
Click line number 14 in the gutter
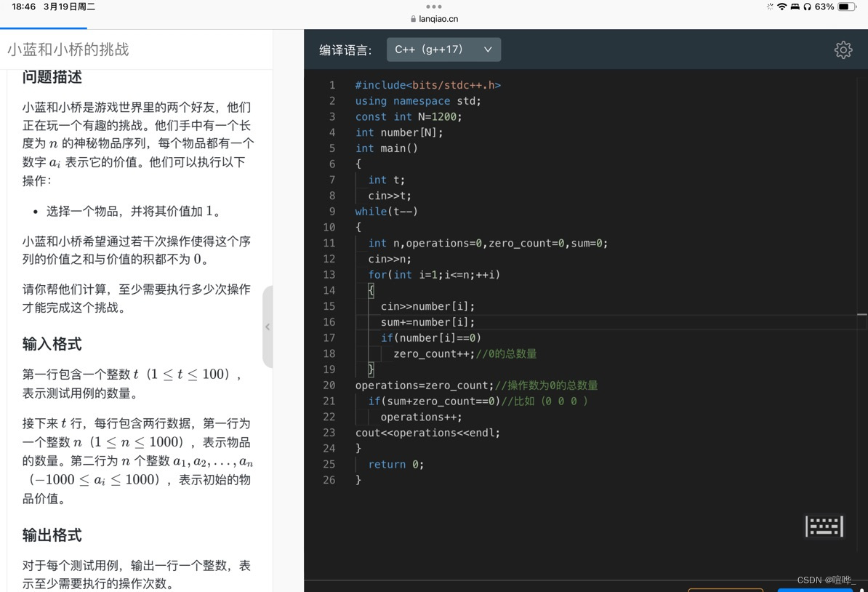point(329,290)
